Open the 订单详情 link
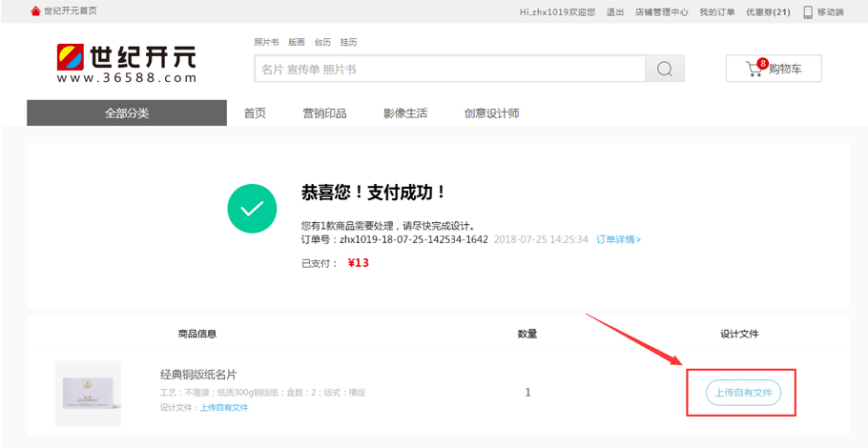Image resolution: width=868 pixels, height=448 pixels. click(618, 239)
